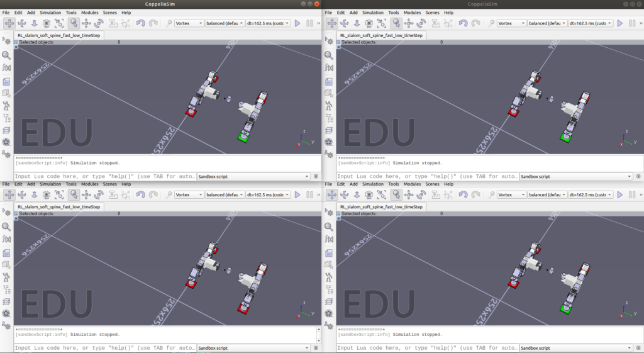Toggle camera pan tool in bottom-left window

9,195
